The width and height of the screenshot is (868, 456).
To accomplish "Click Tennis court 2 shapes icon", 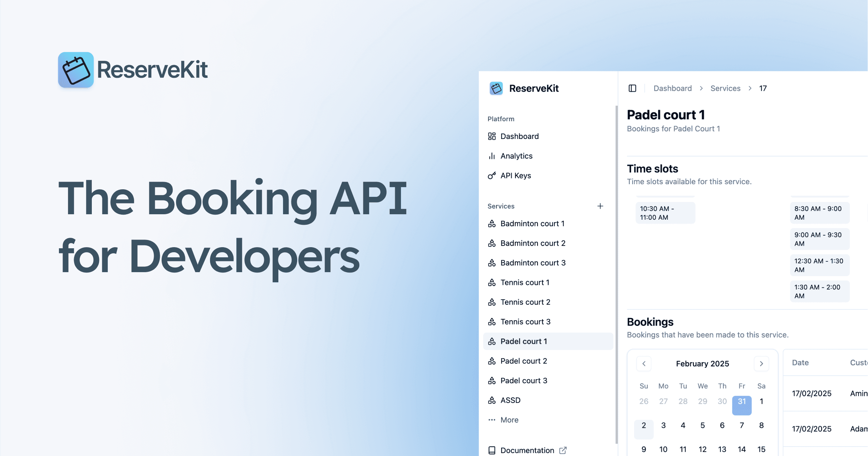I will coord(492,302).
